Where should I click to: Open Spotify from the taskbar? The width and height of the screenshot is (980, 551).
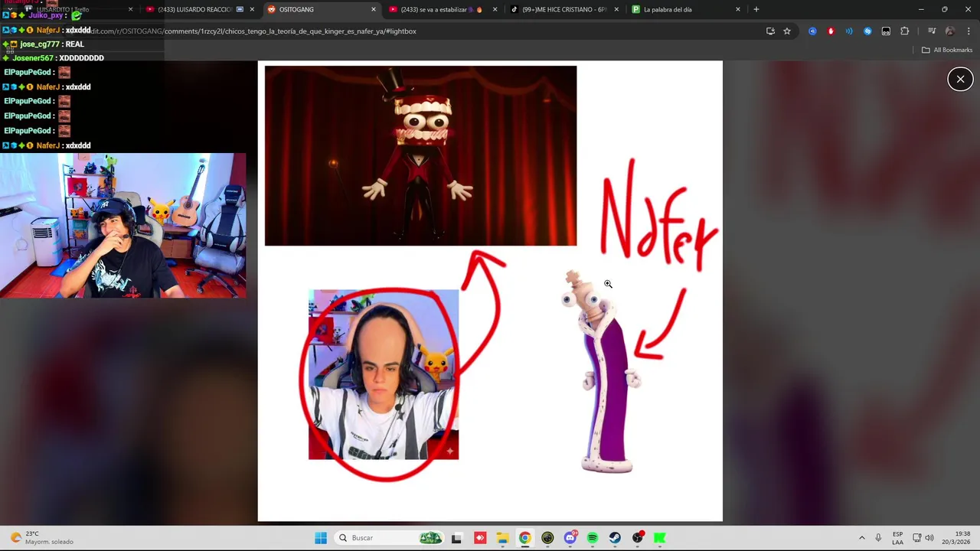[593, 538]
